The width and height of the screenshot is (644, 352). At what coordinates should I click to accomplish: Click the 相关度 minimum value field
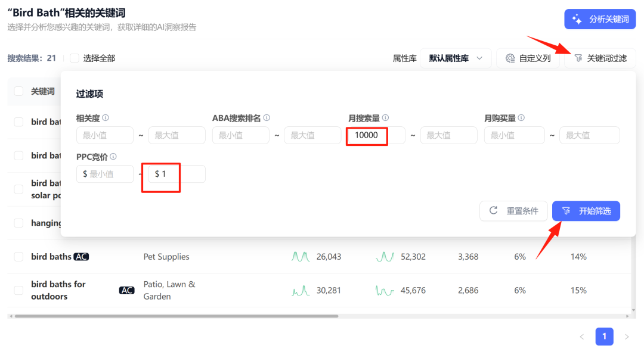tap(105, 135)
